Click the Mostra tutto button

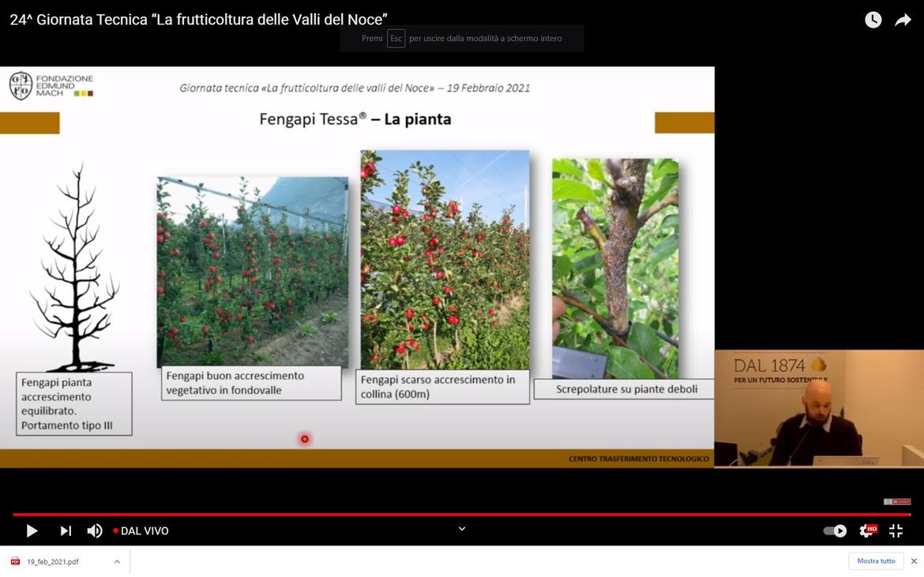coord(876,561)
